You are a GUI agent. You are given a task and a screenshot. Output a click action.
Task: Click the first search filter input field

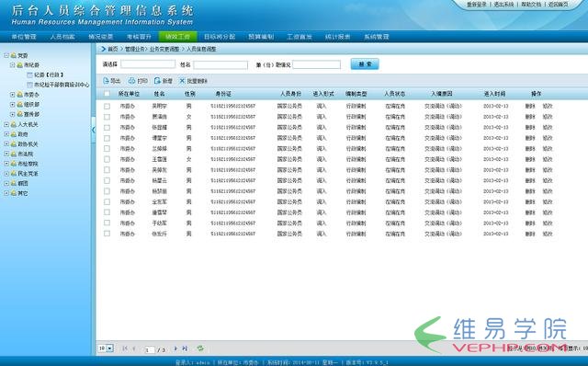[148, 64]
